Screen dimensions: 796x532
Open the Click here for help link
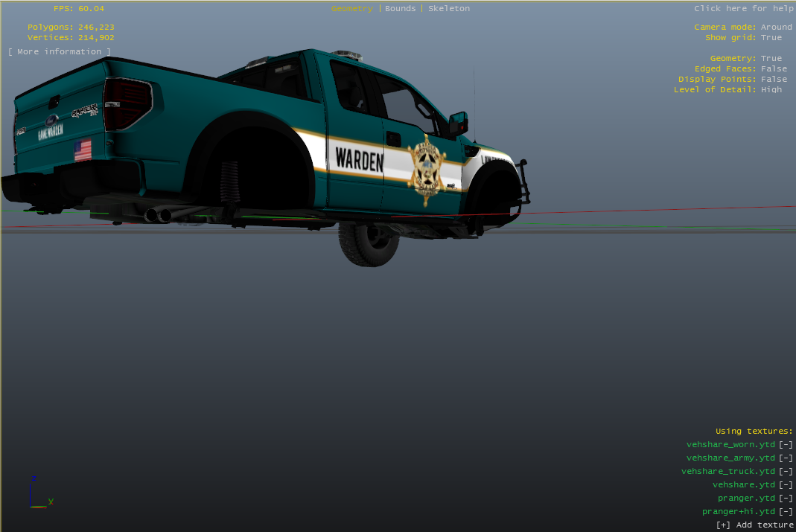[x=744, y=9]
